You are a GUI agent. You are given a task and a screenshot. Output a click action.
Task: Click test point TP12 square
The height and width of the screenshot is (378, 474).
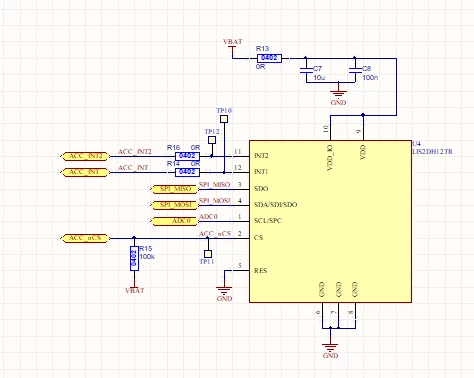212,140
